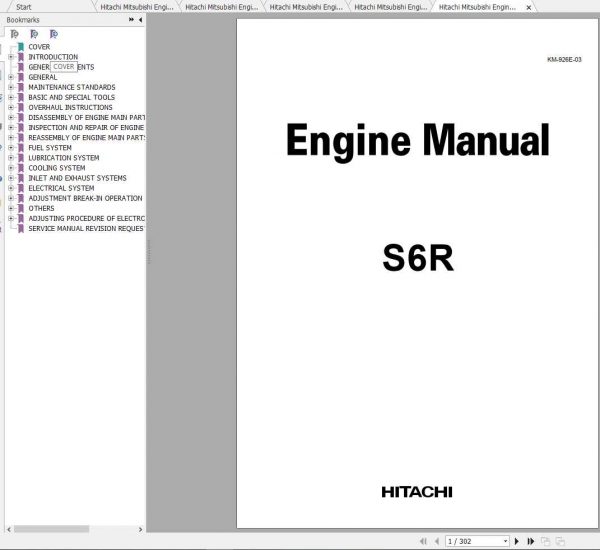The image size is (600, 550).
Task: Expand the ELECTRICAL SYSTEM bookmark
Action: click(11, 188)
